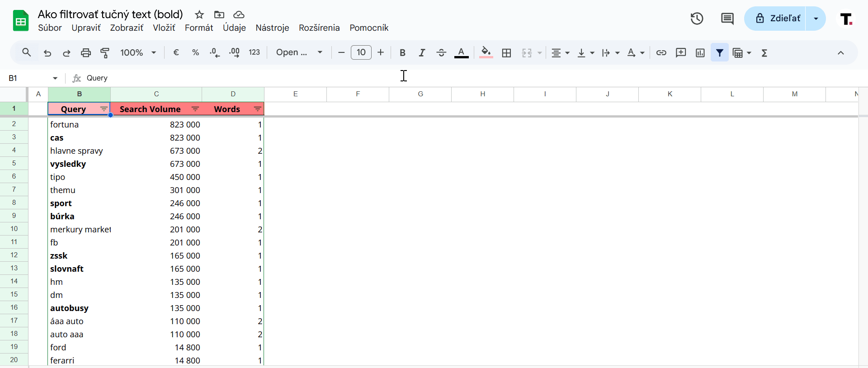Select column E header
Viewport: 868px width, 368px height.
(x=295, y=94)
